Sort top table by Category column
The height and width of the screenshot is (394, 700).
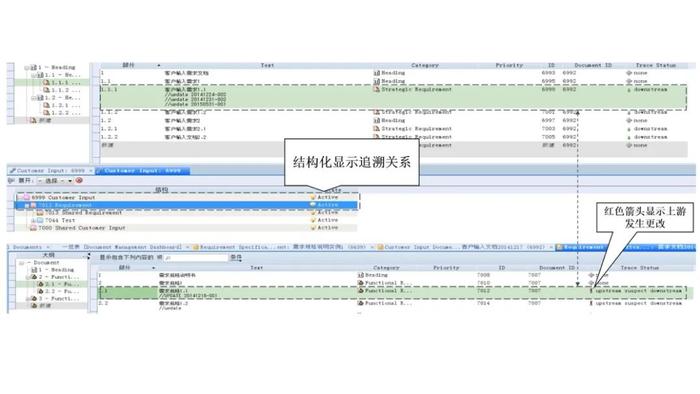[x=425, y=65]
